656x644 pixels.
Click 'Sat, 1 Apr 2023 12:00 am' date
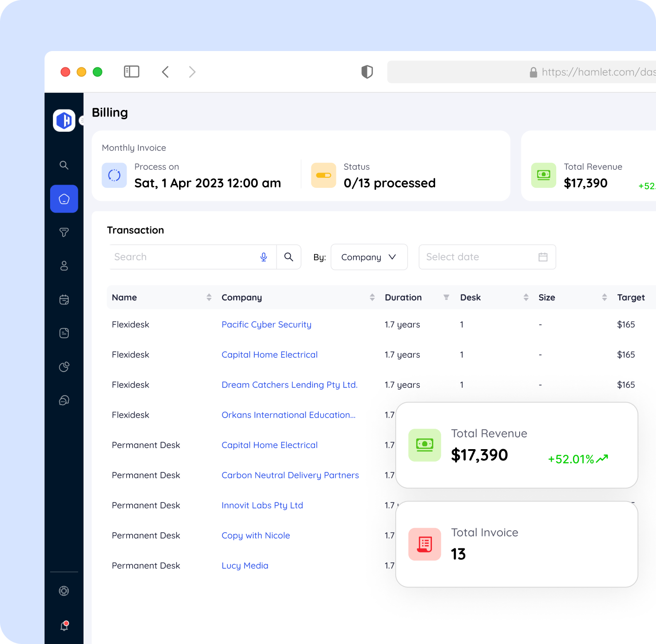click(x=207, y=183)
